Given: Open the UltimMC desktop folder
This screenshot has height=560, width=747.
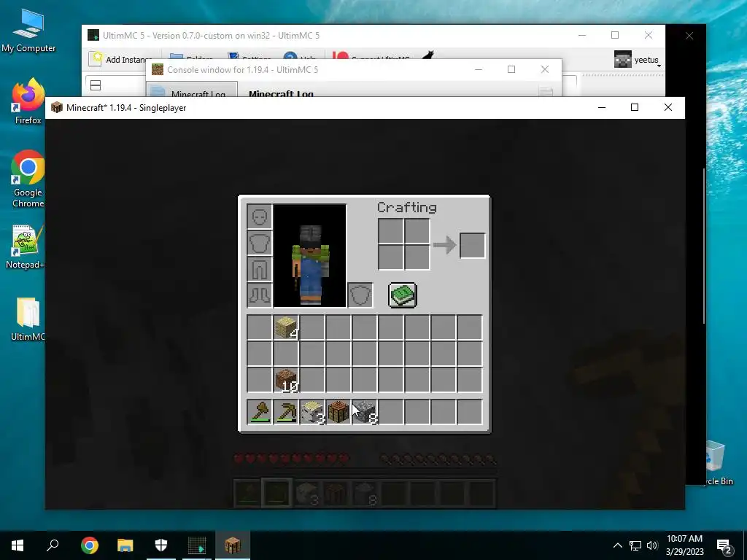Looking at the screenshot, I should 28,319.
